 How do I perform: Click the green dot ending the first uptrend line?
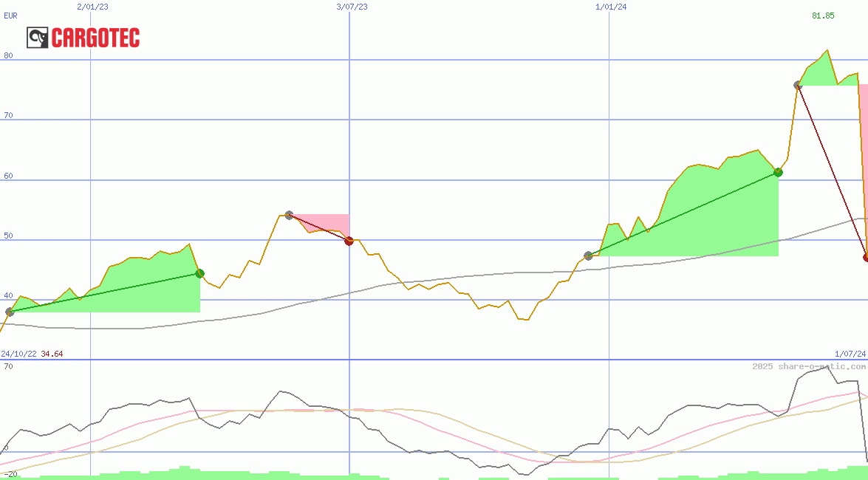coord(199,273)
